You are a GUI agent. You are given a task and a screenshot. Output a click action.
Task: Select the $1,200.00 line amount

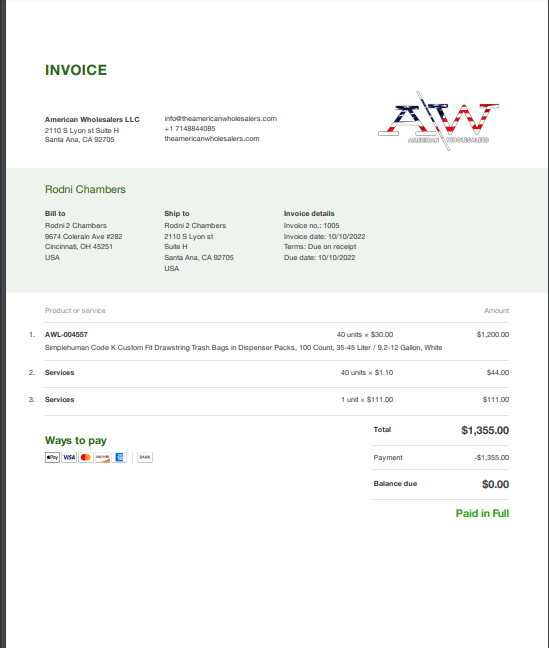click(493, 334)
